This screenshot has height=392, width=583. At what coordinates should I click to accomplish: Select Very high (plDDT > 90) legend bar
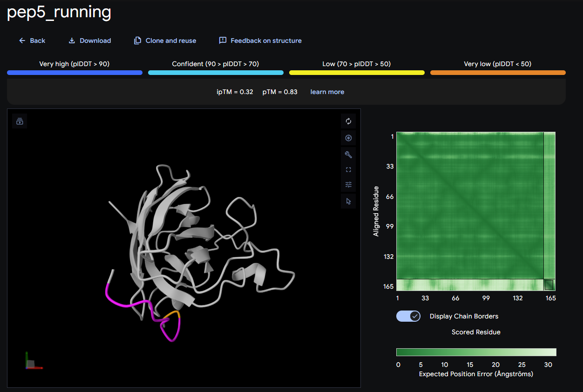(x=75, y=73)
